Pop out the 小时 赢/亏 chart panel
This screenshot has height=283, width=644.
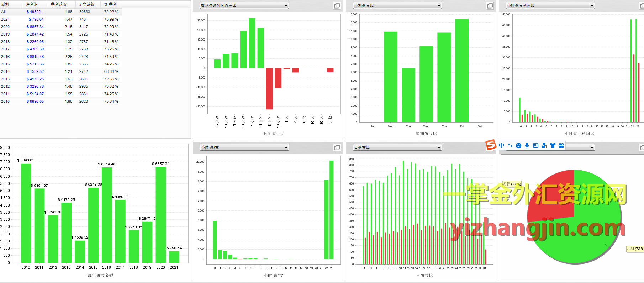pyautogui.click(x=337, y=148)
